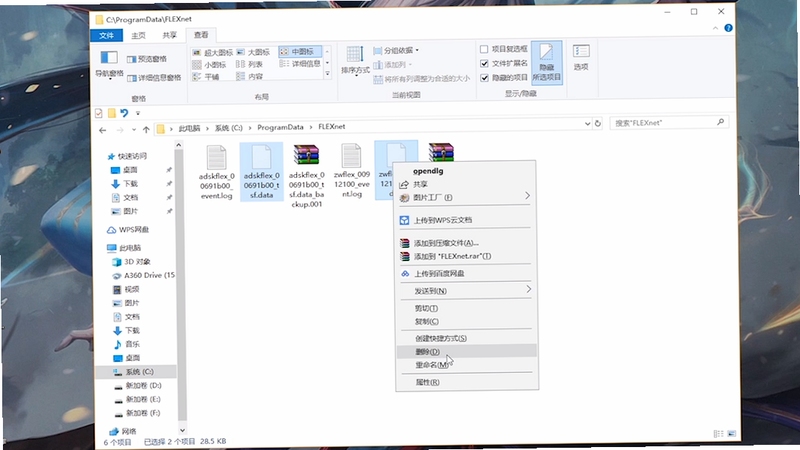Customize quick access toolbar dropdown
Image resolution: width=800 pixels, height=450 pixels.
click(138, 113)
